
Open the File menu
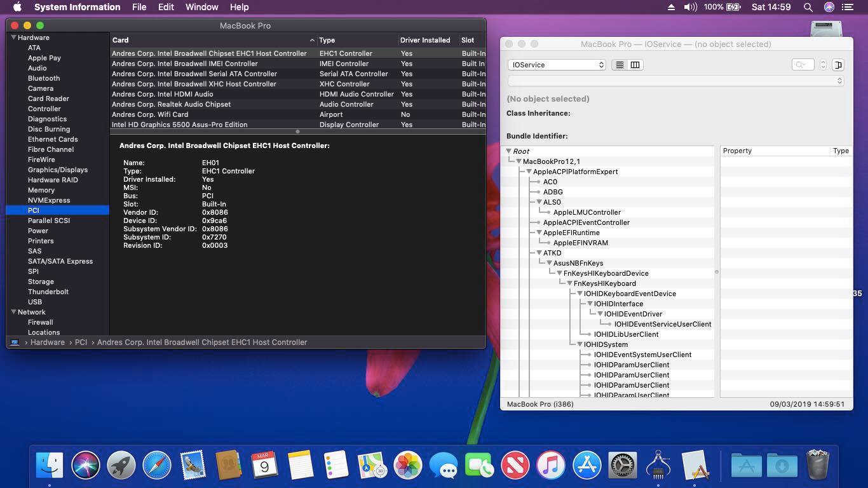[x=139, y=7]
